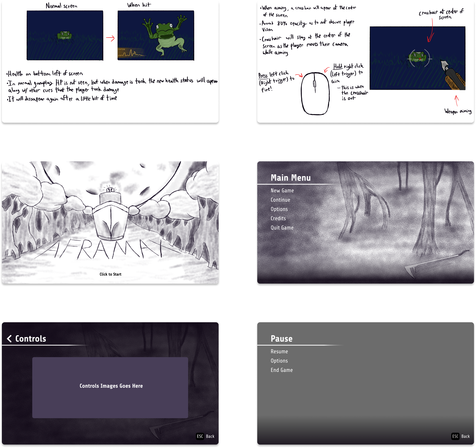Select New Game in Main Menu
476x448 pixels.
(282, 191)
